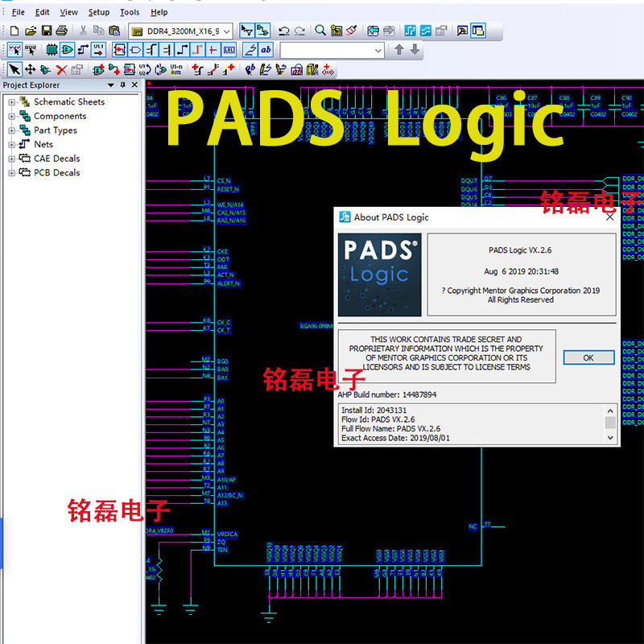
Task: Print the schematic using printer icon
Action: [x=62, y=31]
